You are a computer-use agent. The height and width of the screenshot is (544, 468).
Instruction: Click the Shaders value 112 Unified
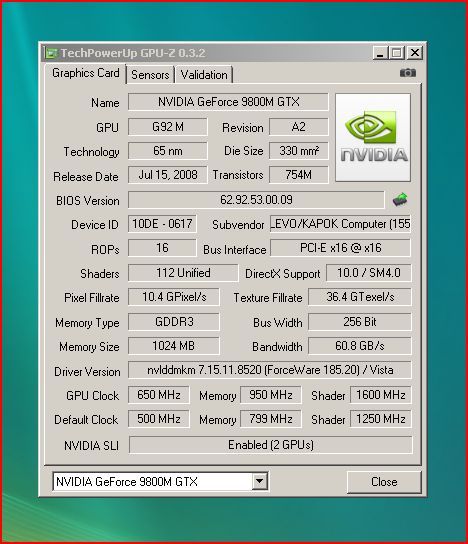coord(183,273)
